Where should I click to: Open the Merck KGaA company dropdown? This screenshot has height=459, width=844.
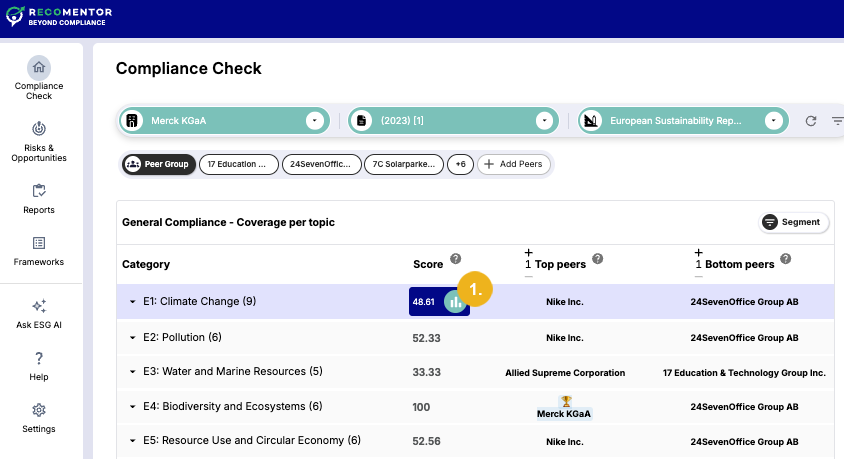click(315, 121)
